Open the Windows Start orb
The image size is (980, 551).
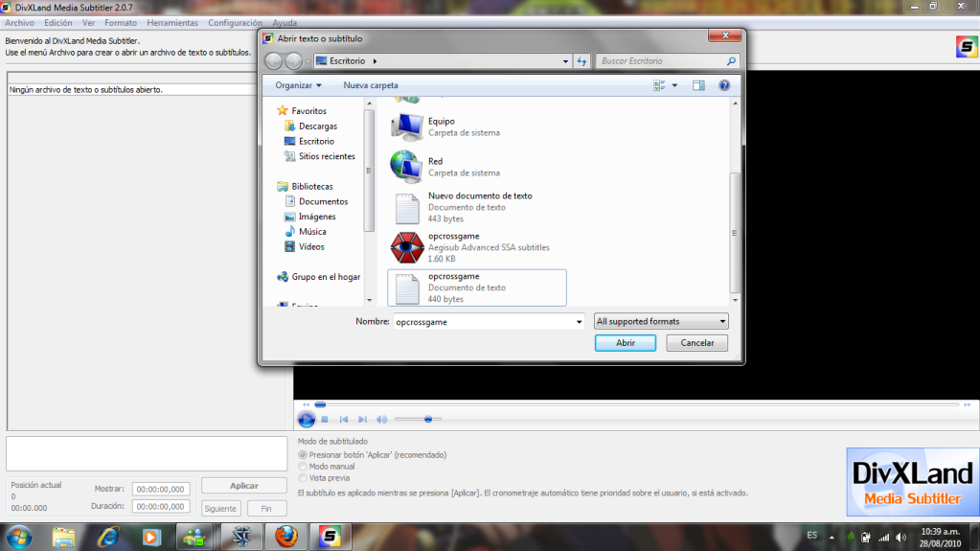(x=19, y=538)
